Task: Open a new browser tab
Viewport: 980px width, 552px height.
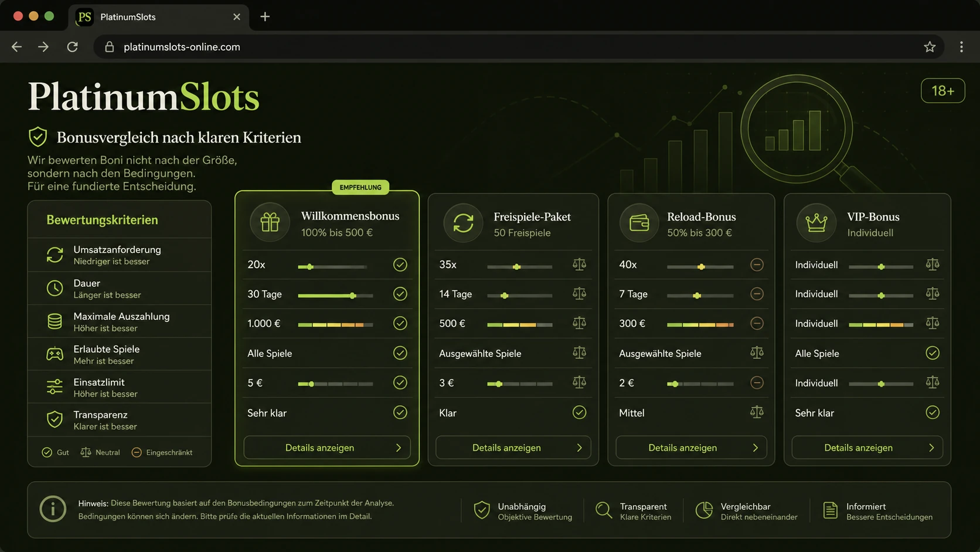Action: [265, 16]
